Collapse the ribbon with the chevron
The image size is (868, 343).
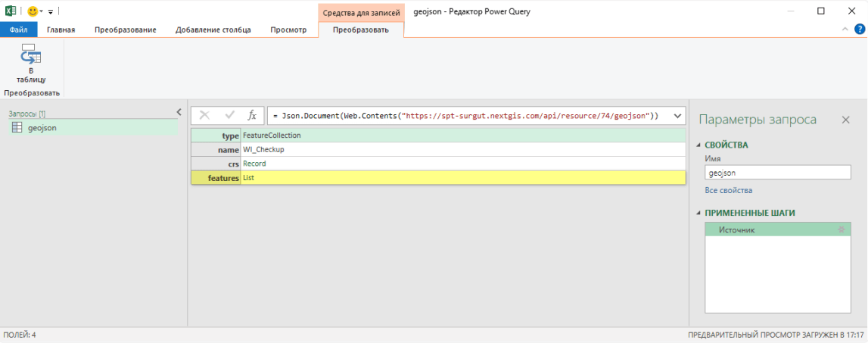point(846,30)
